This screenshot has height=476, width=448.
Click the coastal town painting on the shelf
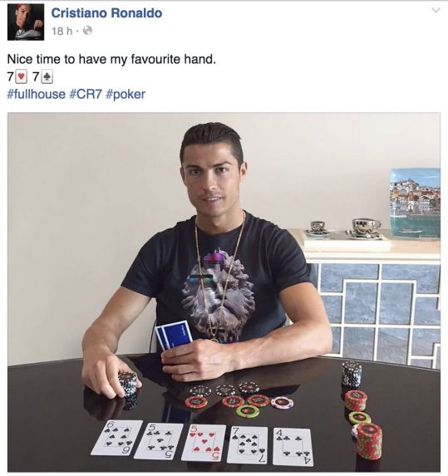click(x=415, y=203)
